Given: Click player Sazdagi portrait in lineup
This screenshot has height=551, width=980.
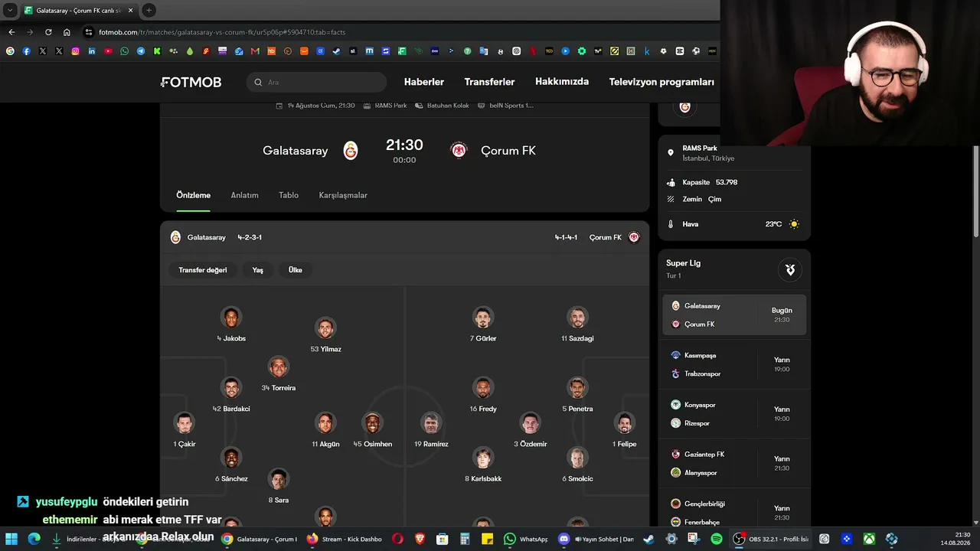Looking at the screenshot, I should pyautogui.click(x=577, y=318).
